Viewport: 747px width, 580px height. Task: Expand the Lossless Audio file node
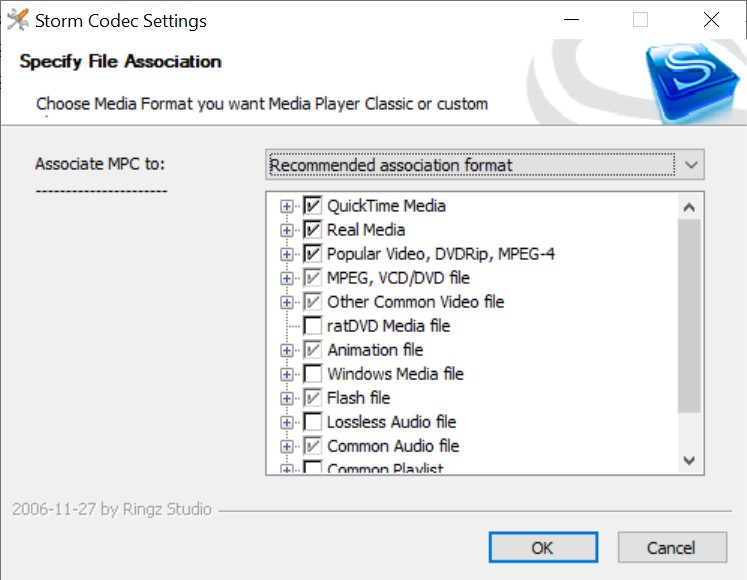[286, 422]
